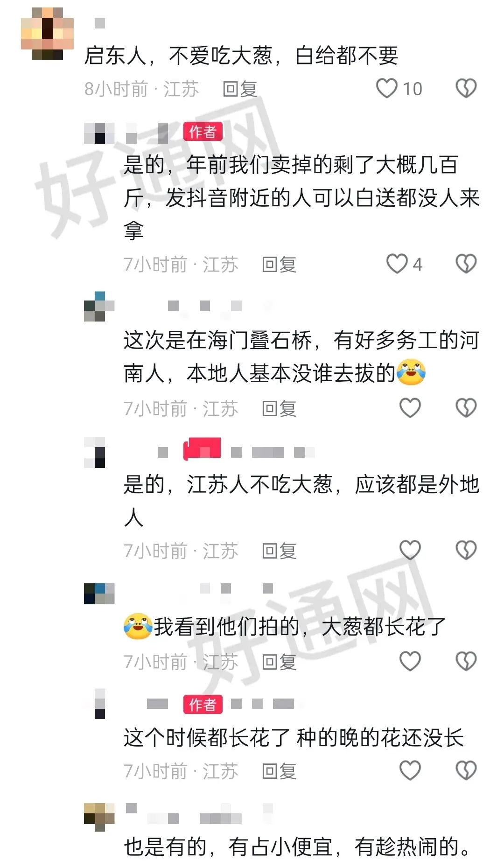This screenshot has width=504, height=867.
Task: Like the comment 大葱都长花了
Action: pos(410,661)
